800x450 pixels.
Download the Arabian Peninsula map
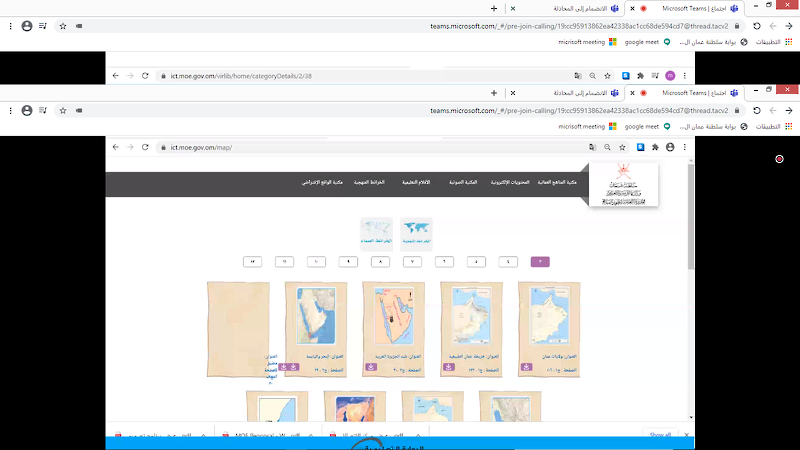click(372, 367)
